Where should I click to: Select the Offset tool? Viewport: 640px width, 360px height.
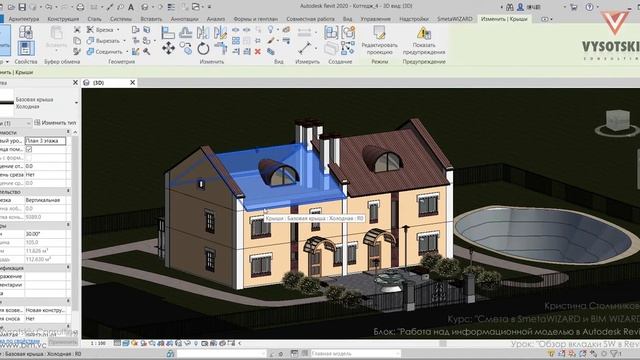coord(185,32)
